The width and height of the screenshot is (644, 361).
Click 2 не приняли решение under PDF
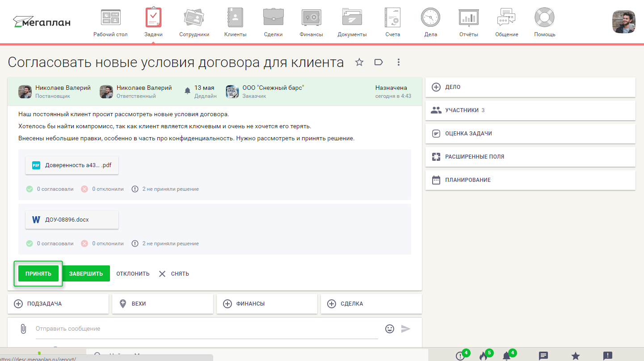165,189
